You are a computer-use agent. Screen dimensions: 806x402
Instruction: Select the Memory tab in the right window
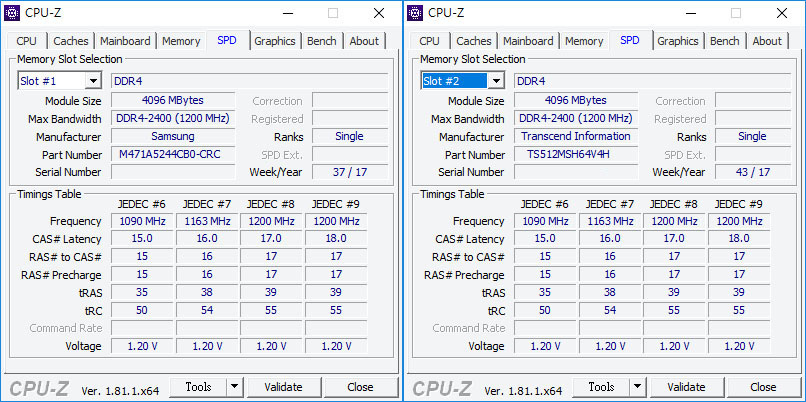coord(584,41)
